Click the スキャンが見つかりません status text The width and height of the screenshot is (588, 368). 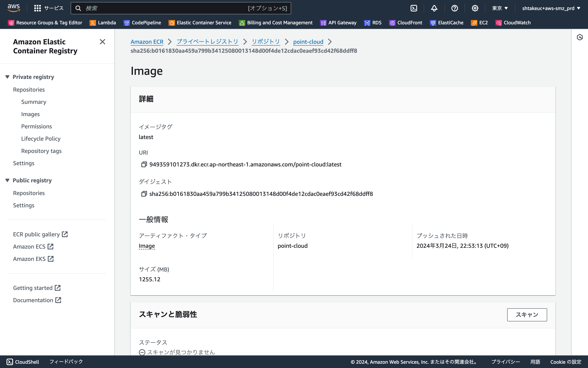coord(181,352)
